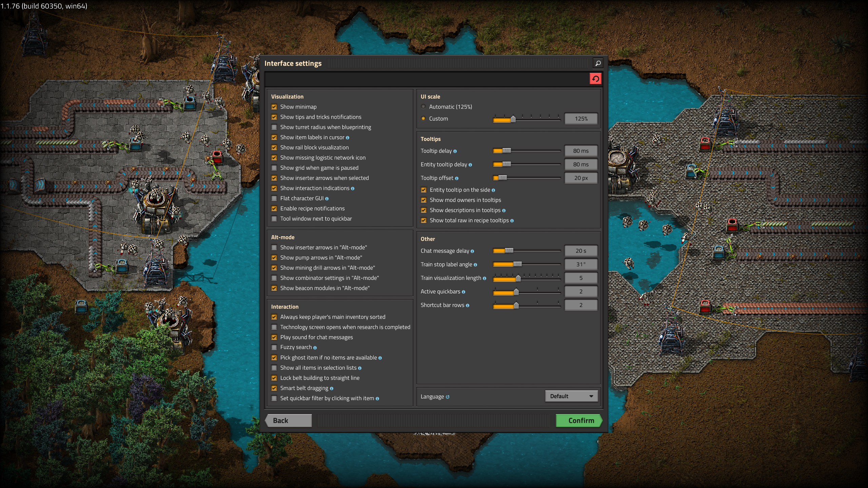Click the info icon beside "Train visualization length"
The width and height of the screenshot is (868, 488).
[484, 278]
